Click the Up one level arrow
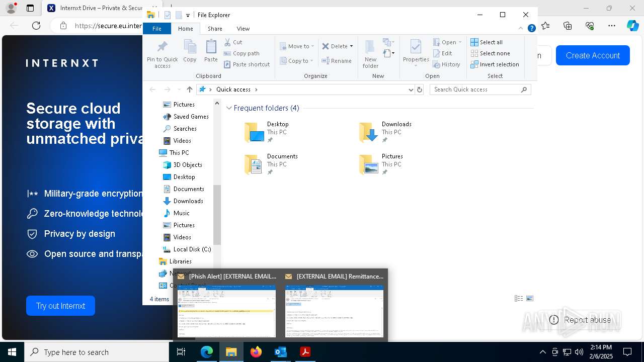Image resolution: width=644 pixels, height=362 pixels. click(189, 89)
